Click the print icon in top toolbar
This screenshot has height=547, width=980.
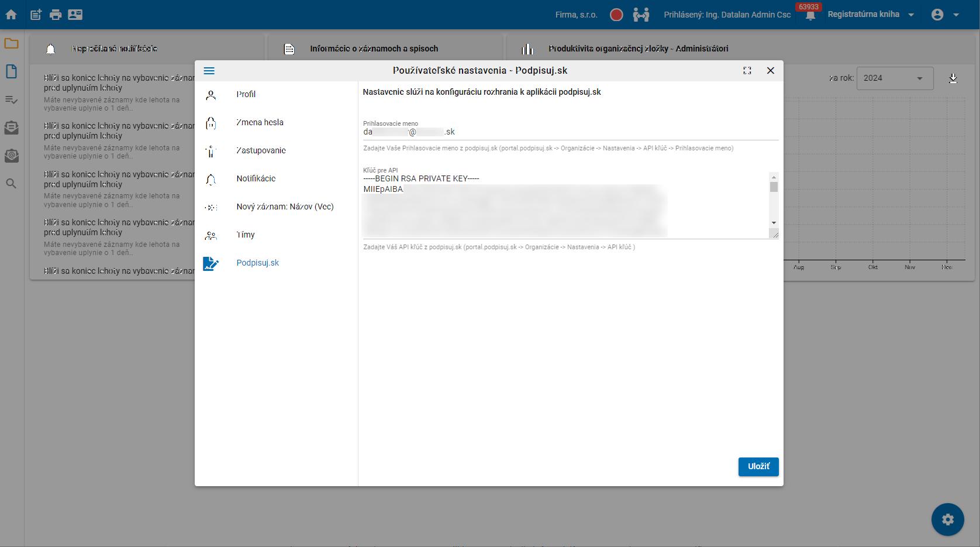(56, 15)
